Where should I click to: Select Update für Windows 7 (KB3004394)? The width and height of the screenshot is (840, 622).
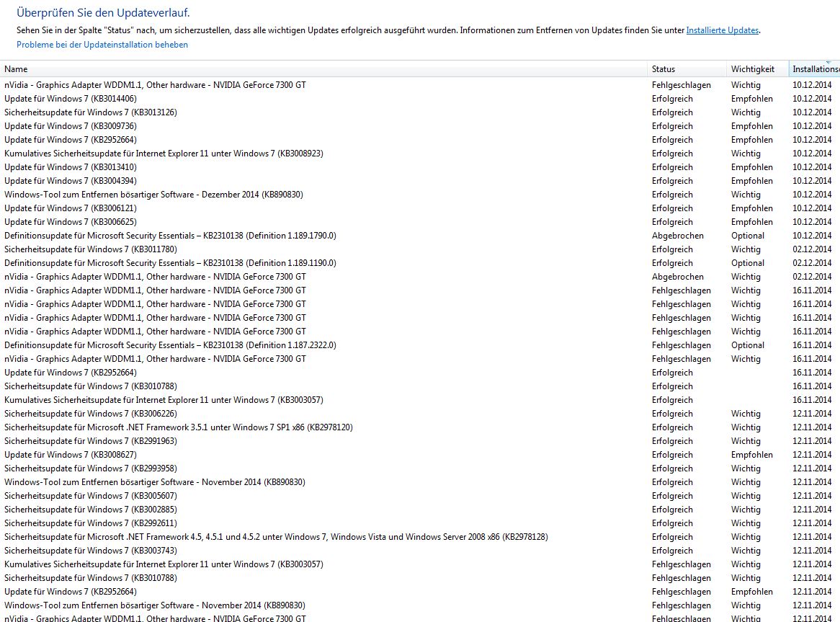click(420, 181)
